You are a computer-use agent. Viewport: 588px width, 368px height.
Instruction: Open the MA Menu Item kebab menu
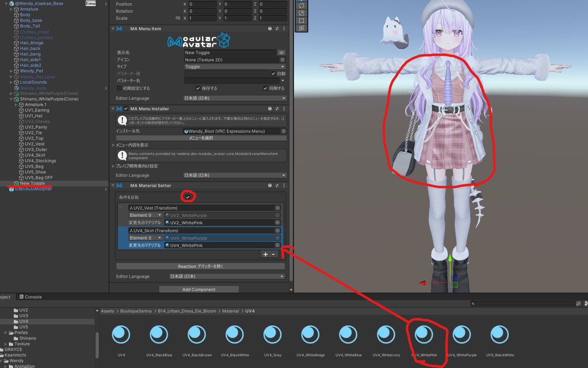coord(284,28)
